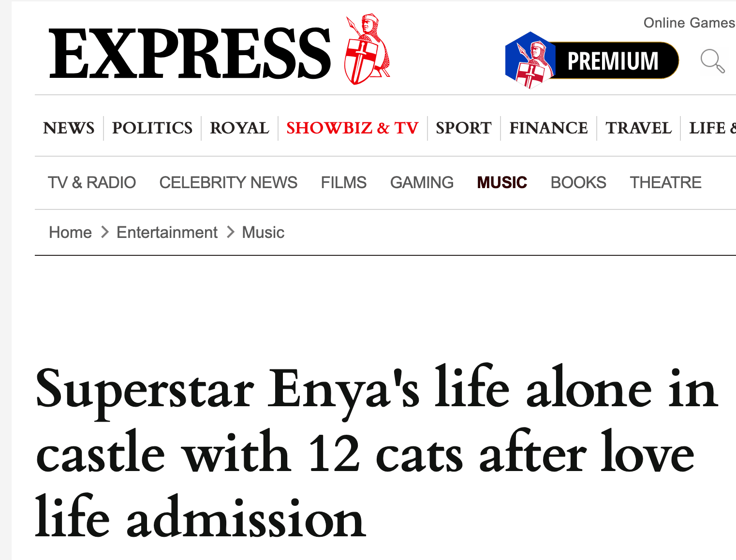Screen dimensions: 736x560
Task: Open the Premium subscription button
Action: [x=613, y=61]
